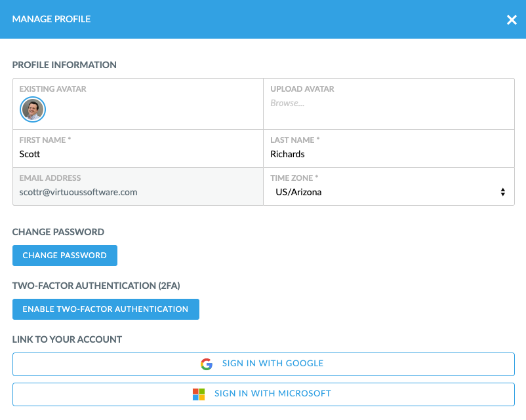Click the Google logo icon

(207, 364)
